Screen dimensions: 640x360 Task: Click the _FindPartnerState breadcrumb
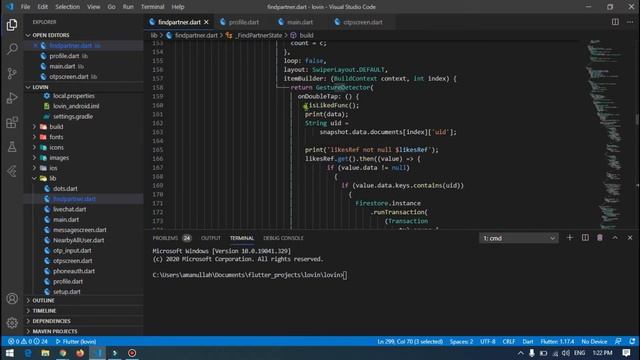[259, 36]
